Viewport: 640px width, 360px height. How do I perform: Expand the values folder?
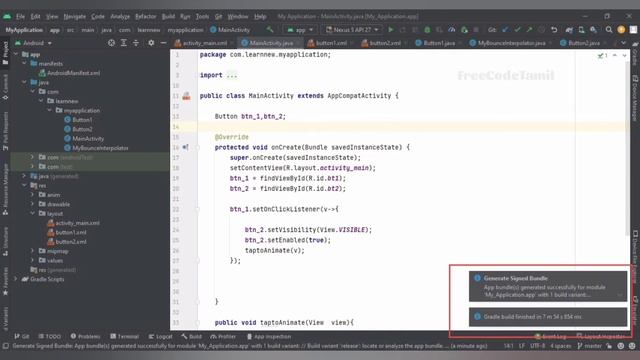[32, 260]
